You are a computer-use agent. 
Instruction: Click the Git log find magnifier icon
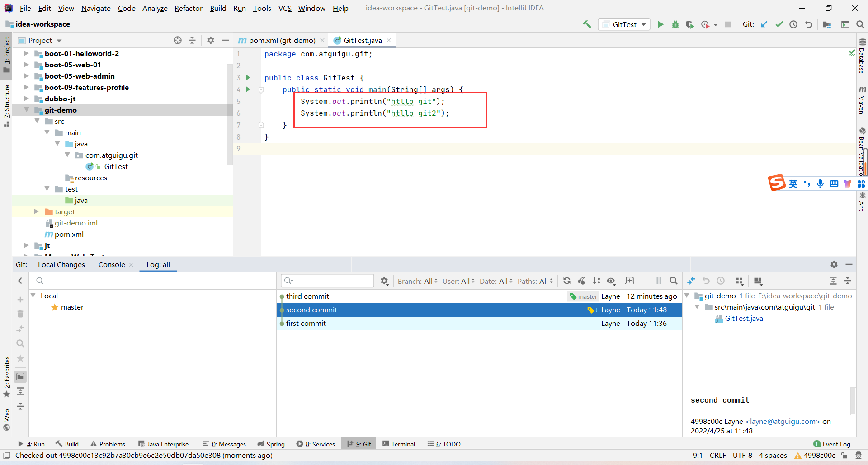click(x=674, y=281)
